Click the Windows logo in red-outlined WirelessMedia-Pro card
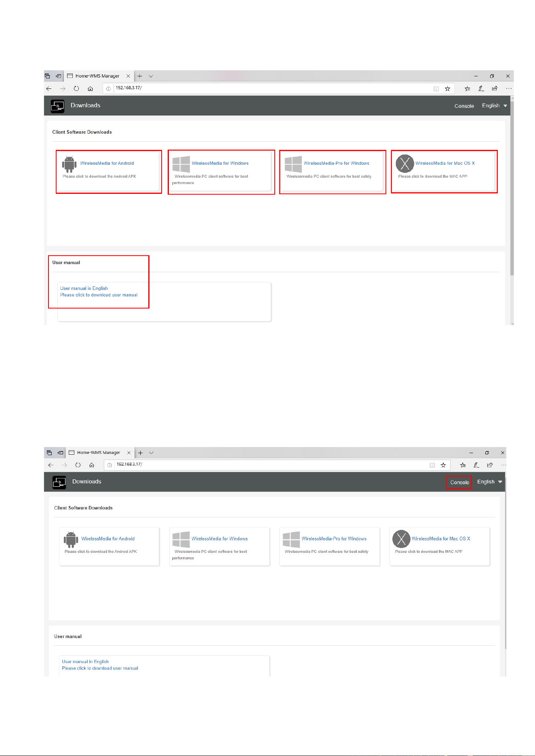This screenshot has width=535, height=756. tap(293, 164)
